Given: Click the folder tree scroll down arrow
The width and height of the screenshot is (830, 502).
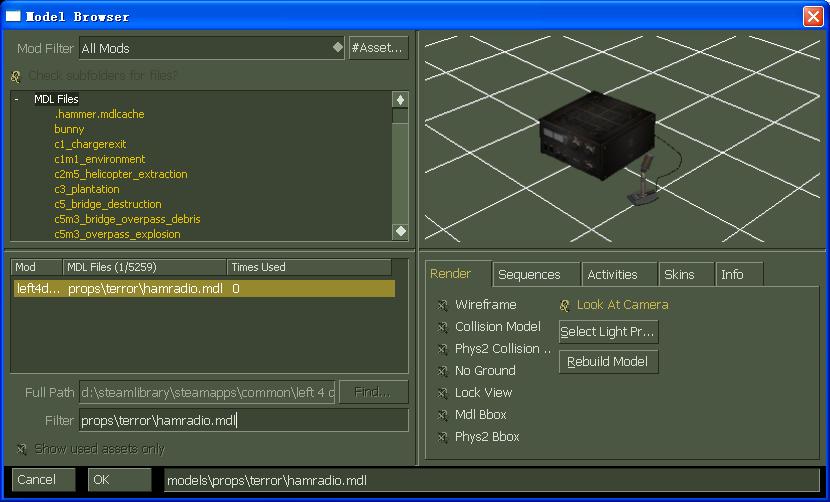Looking at the screenshot, I should coord(400,231).
